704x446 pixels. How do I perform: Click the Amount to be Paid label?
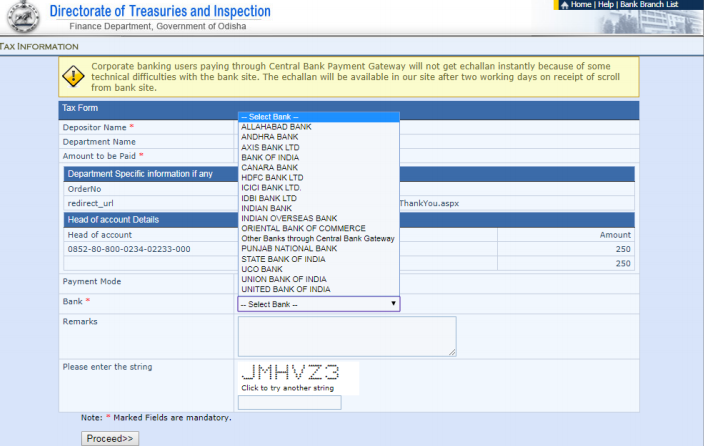(x=99, y=156)
